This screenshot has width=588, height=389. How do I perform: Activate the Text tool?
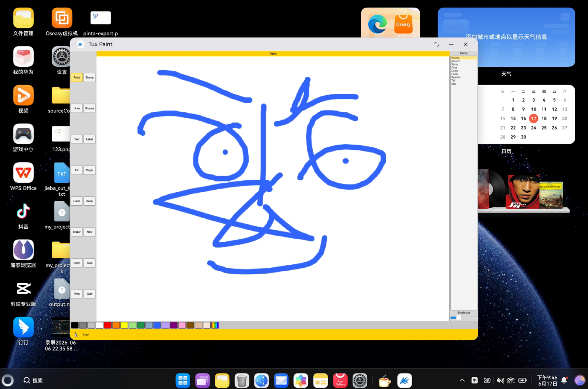[x=77, y=139]
